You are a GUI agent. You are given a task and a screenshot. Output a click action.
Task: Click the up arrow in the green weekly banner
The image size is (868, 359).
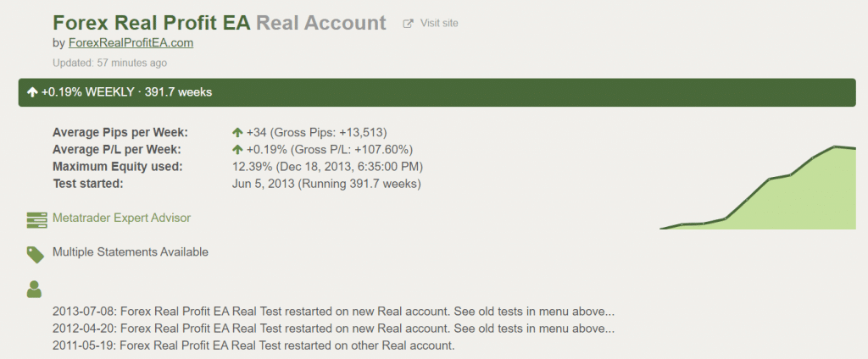pyautogui.click(x=33, y=92)
